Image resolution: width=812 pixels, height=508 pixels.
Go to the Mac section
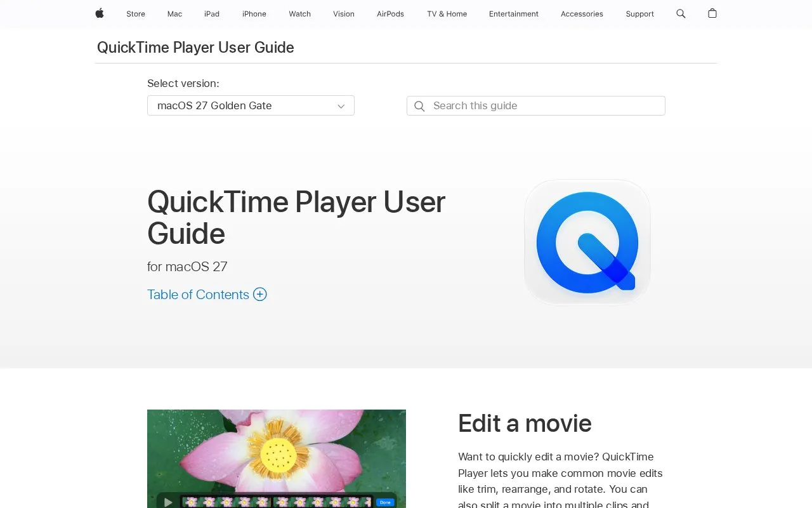tap(174, 14)
